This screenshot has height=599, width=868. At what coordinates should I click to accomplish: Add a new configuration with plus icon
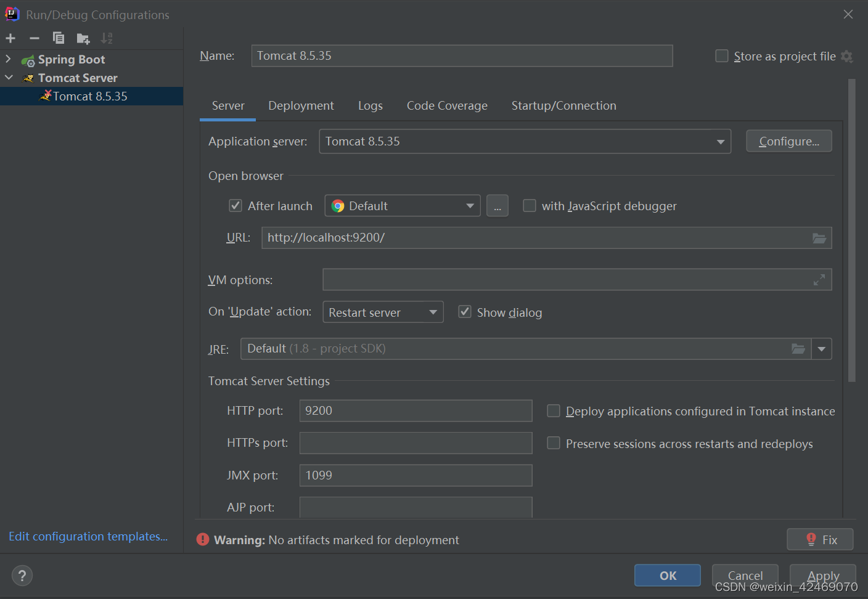10,38
